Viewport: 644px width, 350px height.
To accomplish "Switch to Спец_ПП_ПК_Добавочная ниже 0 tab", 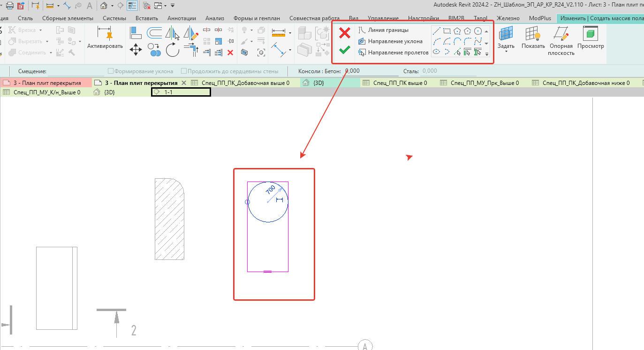I will coord(587,83).
